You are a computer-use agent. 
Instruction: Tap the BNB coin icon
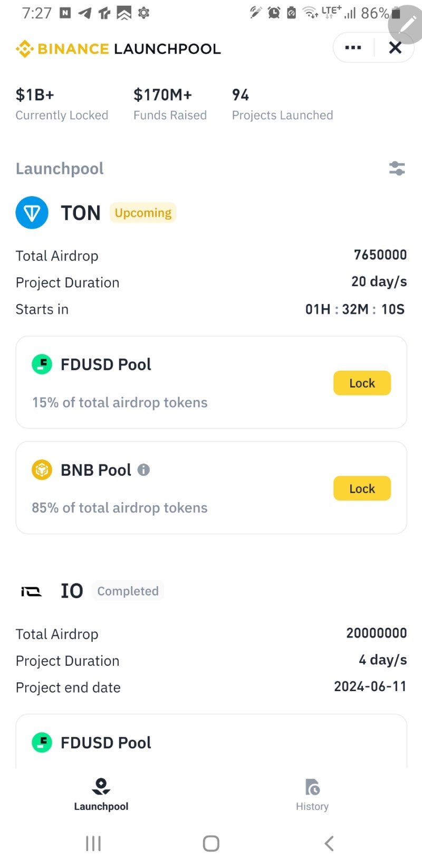pyautogui.click(x=42, y=469)
